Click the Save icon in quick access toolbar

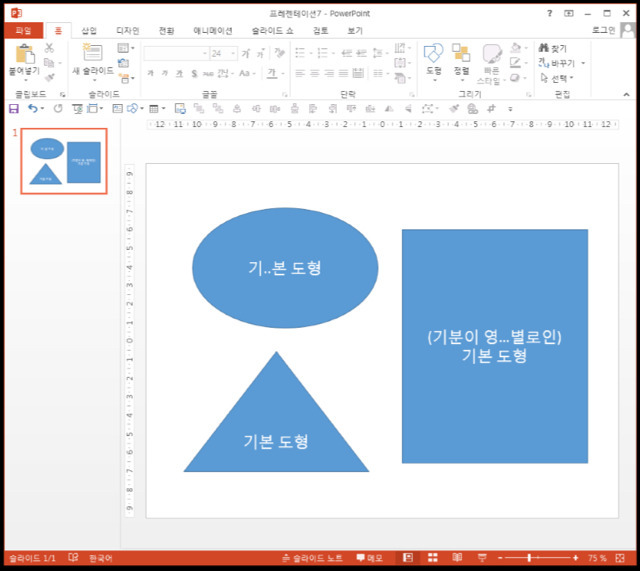tap(11, 108)
